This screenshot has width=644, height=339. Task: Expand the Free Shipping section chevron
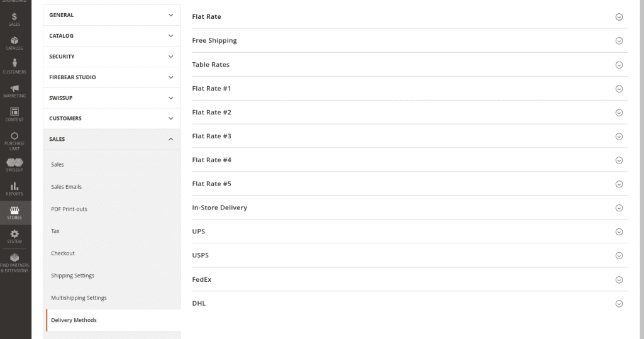point(619,41)
